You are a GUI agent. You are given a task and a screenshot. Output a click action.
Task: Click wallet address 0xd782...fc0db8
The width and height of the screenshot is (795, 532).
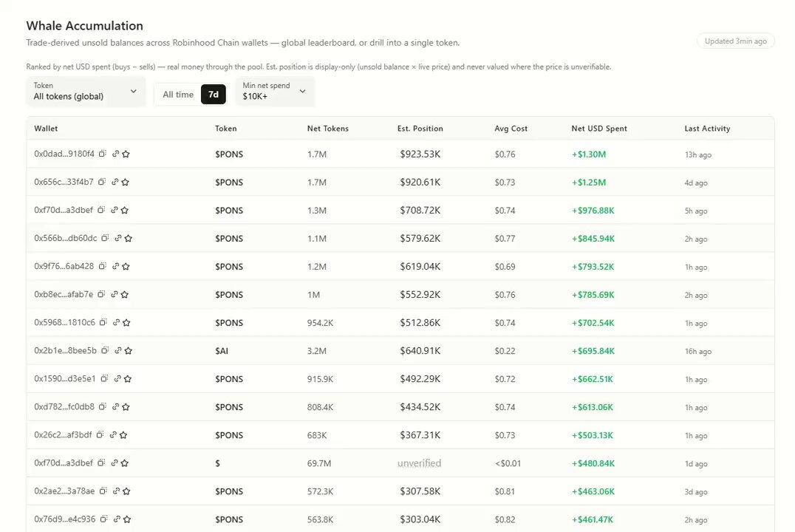pos(64,406)
